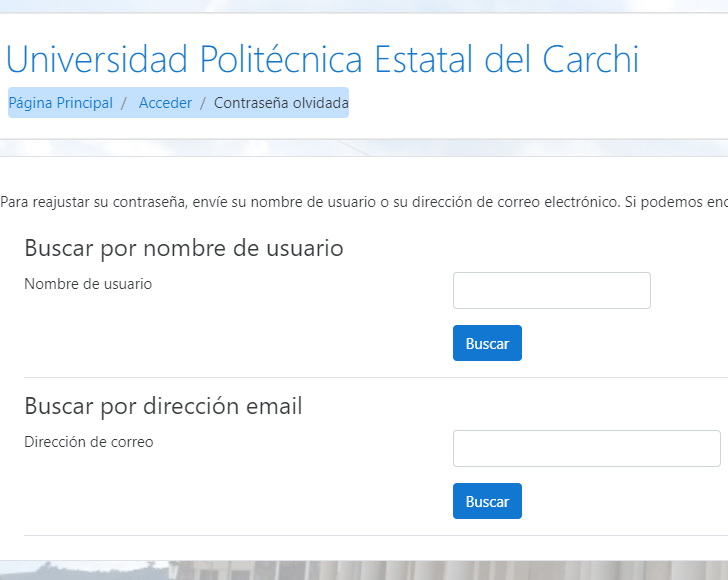Focus the Dirección de correo text field
The image size is (728, 580).
[586, 449]
